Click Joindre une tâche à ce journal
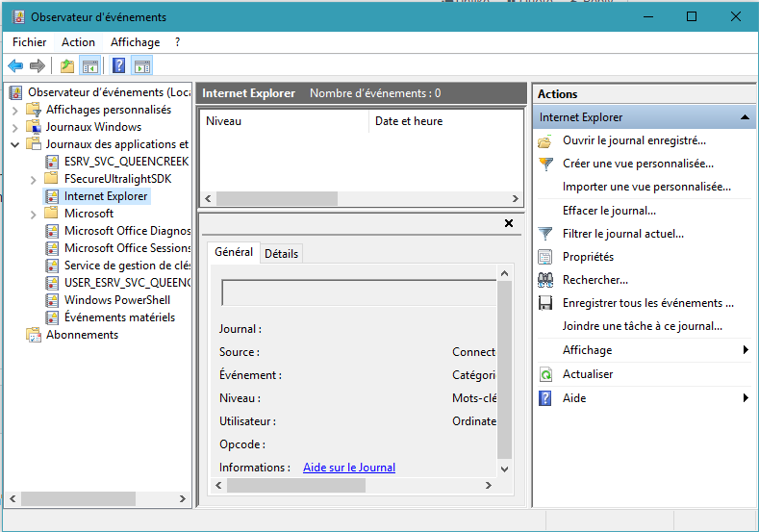The width and height of the screenshot is (759, 532). click(x=643, y=326)
